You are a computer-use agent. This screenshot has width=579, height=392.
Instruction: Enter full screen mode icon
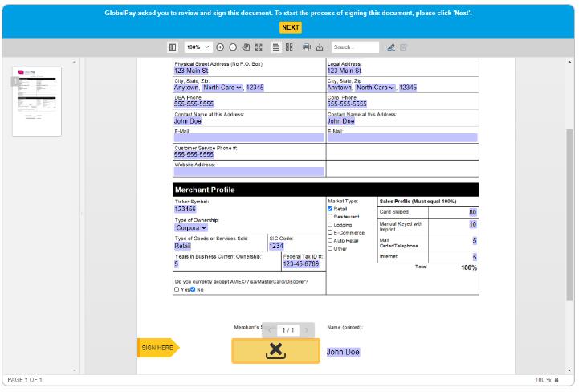[259, 47]
